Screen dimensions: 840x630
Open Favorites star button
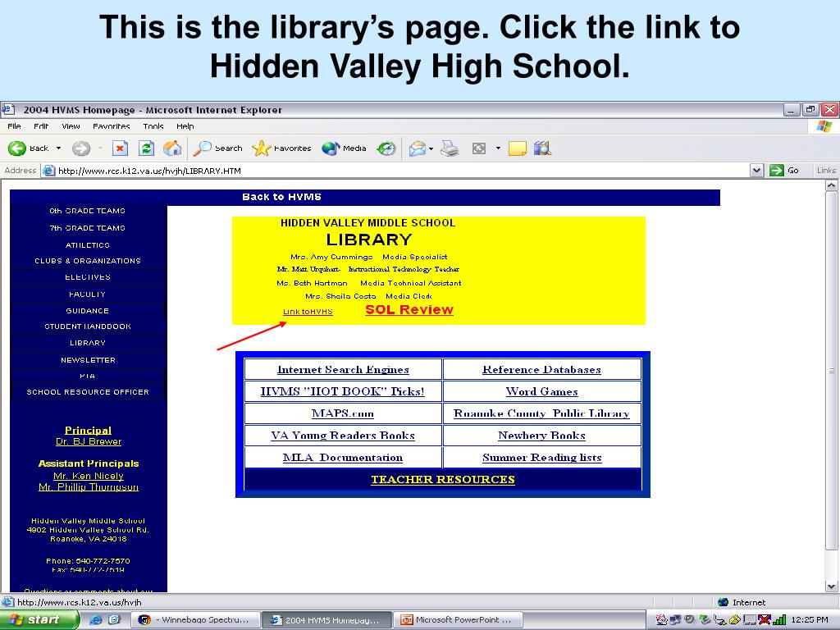(x=282, y=148)
